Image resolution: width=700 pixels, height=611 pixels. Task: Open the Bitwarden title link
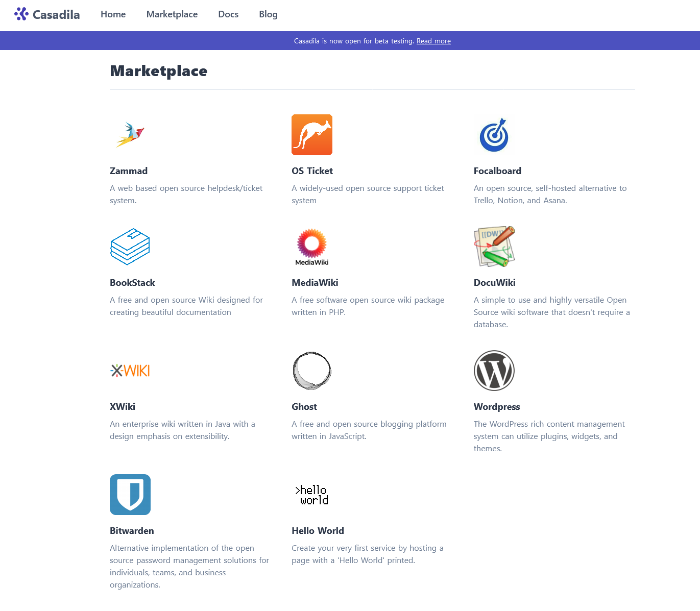point(132,531)
